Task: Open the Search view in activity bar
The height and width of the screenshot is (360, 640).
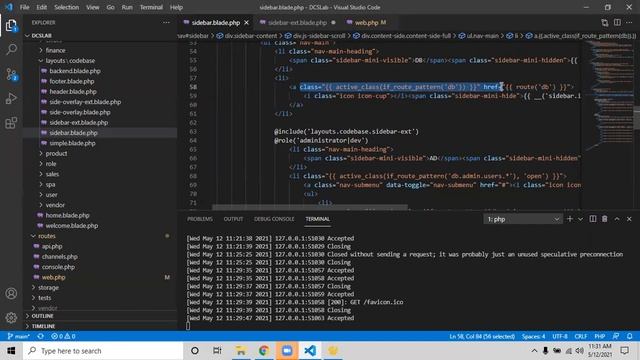Action: pos(11,50)
